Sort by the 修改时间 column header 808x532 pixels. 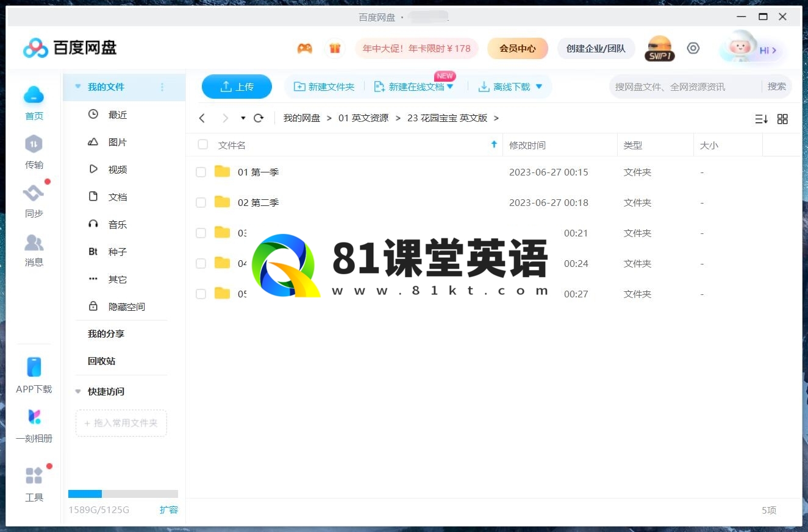coord(527,145)
